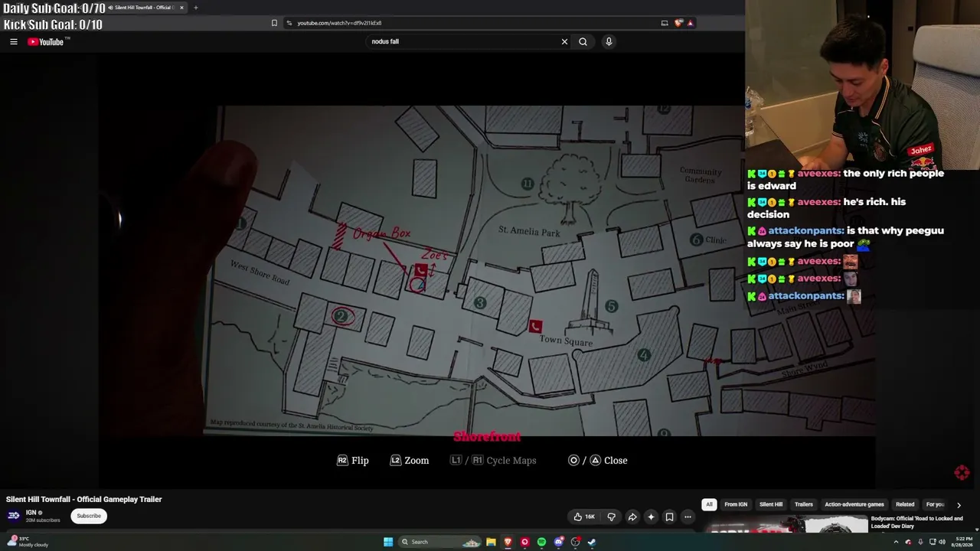Viewport: 980px width, 551px height.
Task: Open the Windows Start menu
Action: (x=388, y=542)
